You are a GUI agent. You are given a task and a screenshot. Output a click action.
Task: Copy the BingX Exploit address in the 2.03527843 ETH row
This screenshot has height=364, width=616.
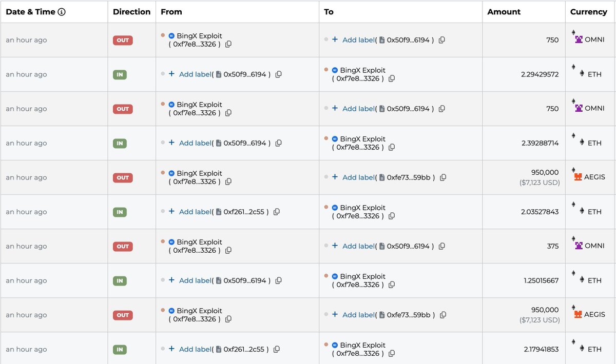(x=392, y=216)
